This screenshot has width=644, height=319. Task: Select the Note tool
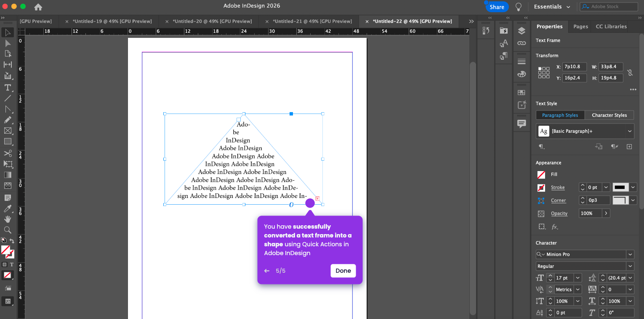pos(8,198)
